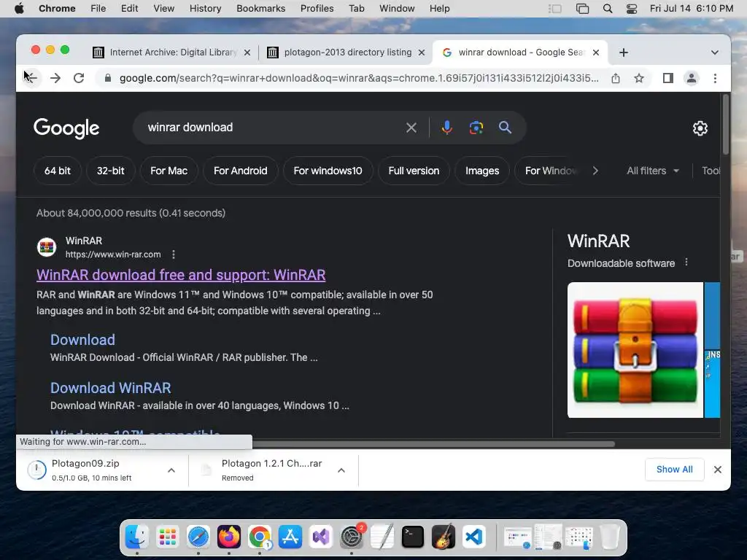
Task: Switch to plotagon-2013 directory listing tab
Action: pos(347,52)
